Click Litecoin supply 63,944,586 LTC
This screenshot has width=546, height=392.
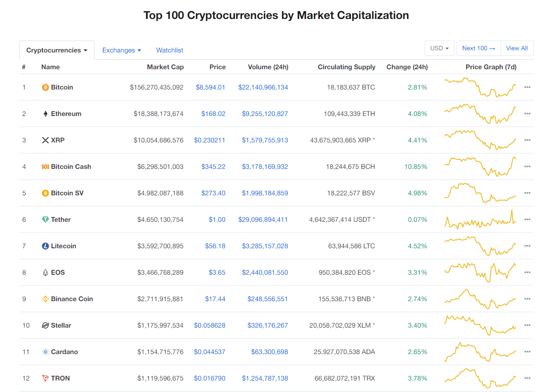[352, 246]
